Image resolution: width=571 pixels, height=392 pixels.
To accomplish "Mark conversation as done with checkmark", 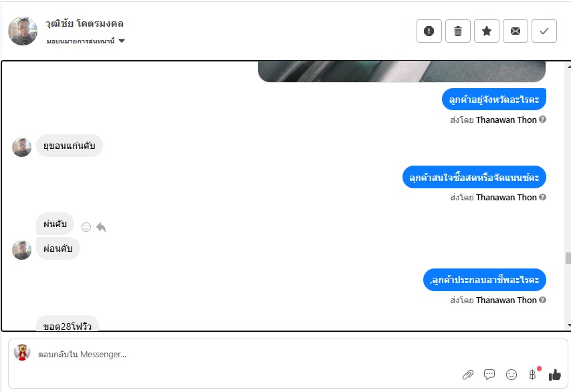I will pos(544,31).
